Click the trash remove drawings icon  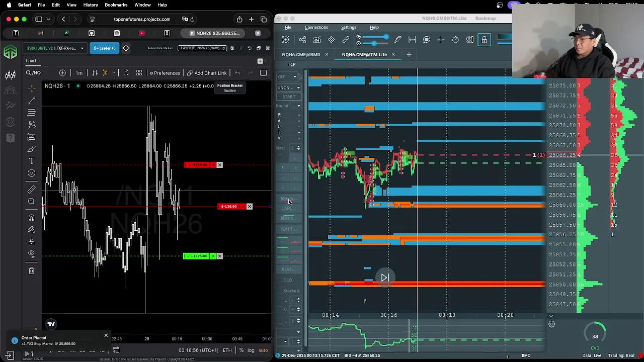[x=31, y=270]
